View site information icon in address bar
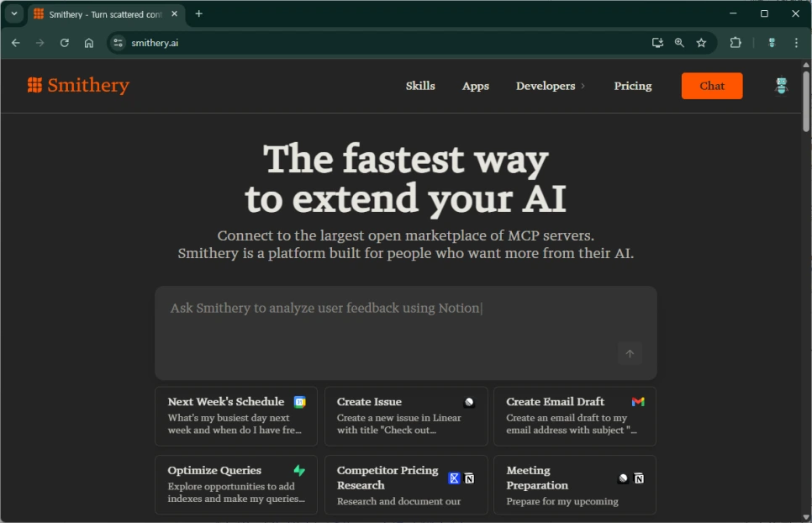Viewport: 812px width, 523px height. click(x=118, y=43)
